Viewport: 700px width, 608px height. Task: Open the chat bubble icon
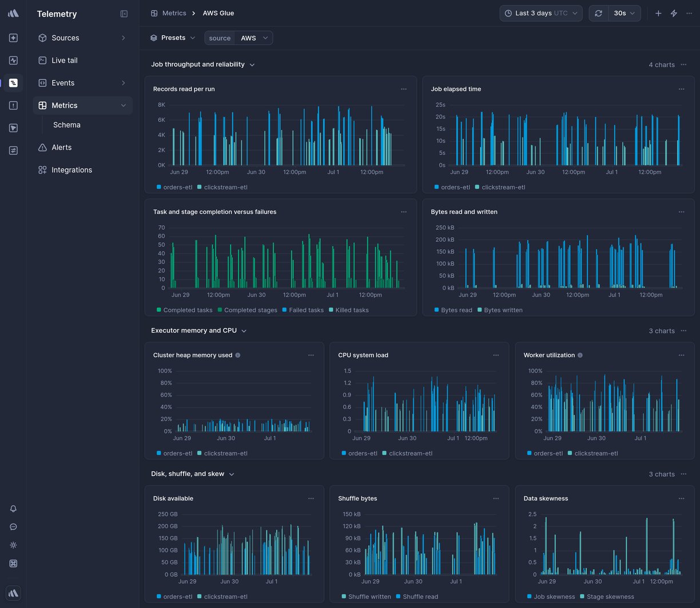pos(13,527)
